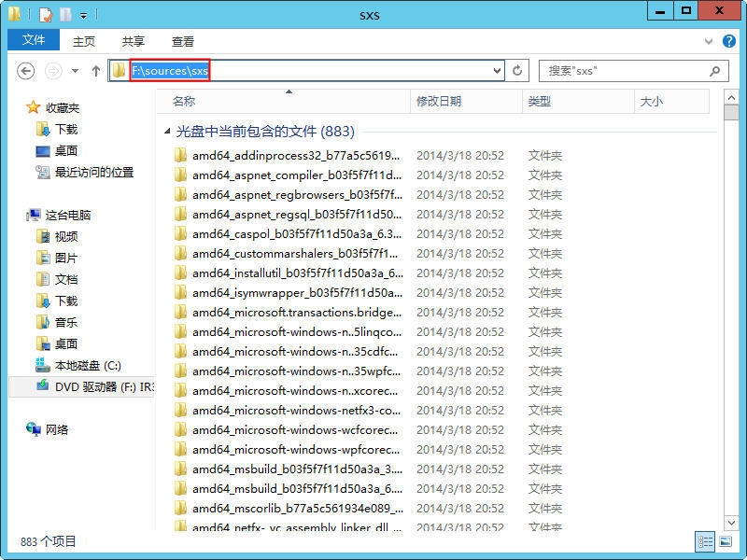This screenshot has width=747, height=560.
Task: Click the amd64_aspnet_regbrowsers folder icon
Action: tap(180, 194)
